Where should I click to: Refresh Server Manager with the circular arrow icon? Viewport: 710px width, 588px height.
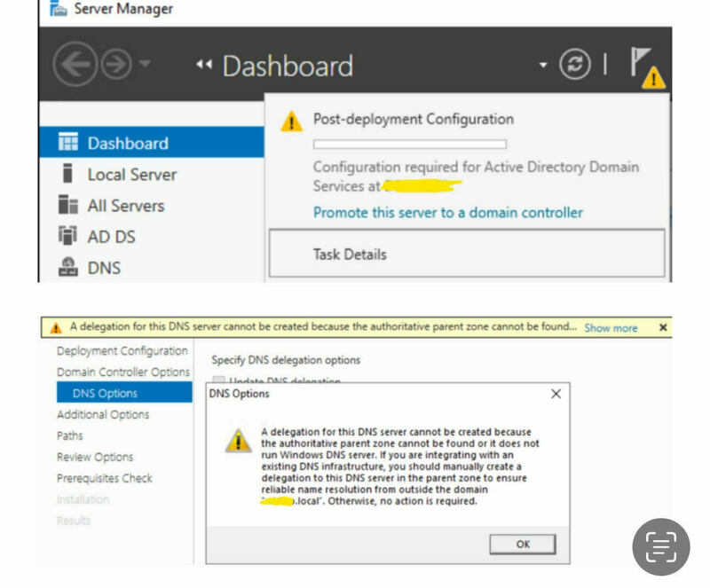pos(575,66)
